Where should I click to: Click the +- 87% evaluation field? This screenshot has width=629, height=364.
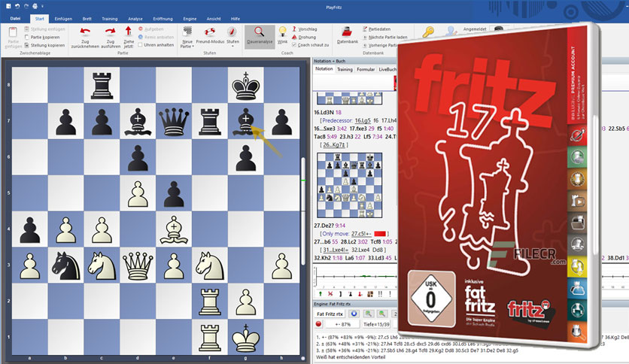(x=342, y=324)
